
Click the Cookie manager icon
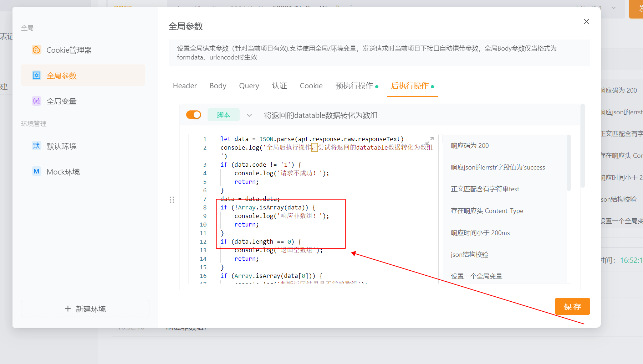coord(36,50)
